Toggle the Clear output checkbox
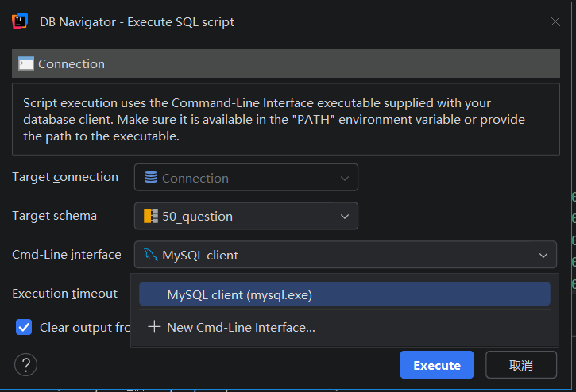 coord(24,327)
